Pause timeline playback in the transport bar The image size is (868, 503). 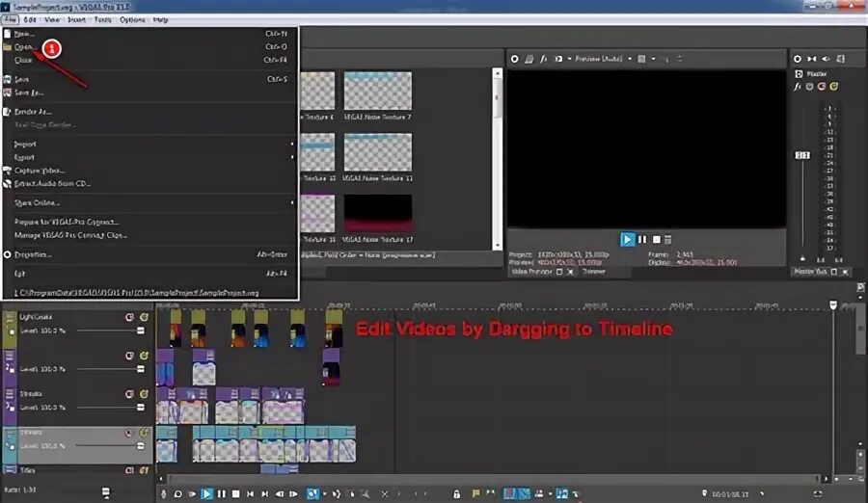click(222, 493)
